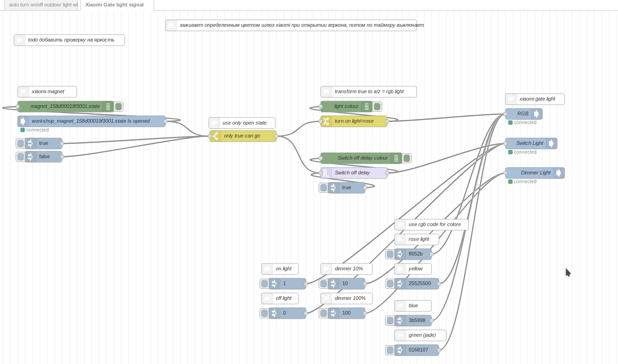
Task: Trigger the false inject node button
Action: [20, 157]
